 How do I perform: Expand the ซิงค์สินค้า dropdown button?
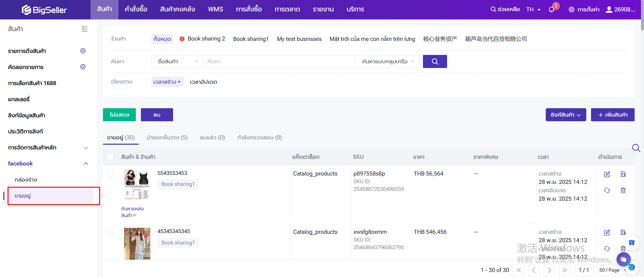point(566,115)
